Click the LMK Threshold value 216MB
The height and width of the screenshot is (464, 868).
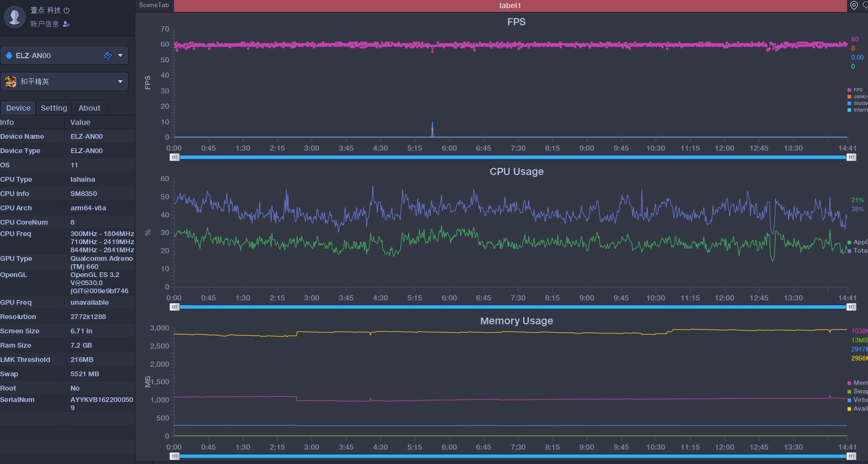82,360
